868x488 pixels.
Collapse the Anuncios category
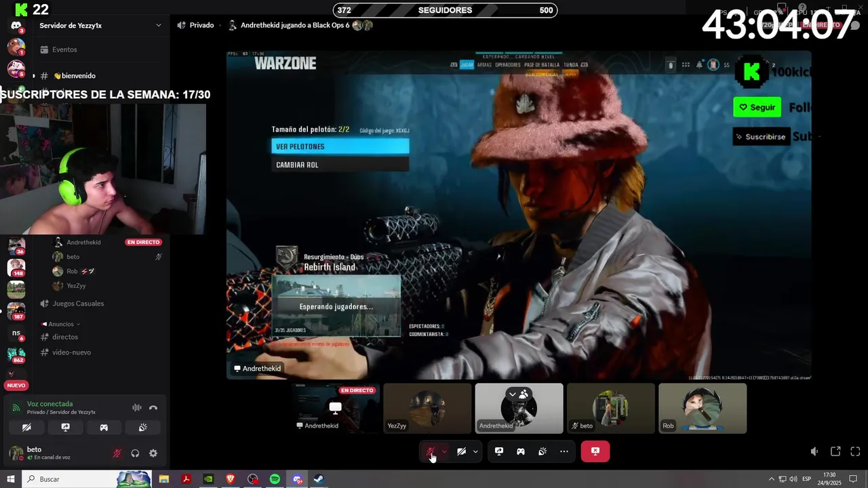tap(61, 324)
